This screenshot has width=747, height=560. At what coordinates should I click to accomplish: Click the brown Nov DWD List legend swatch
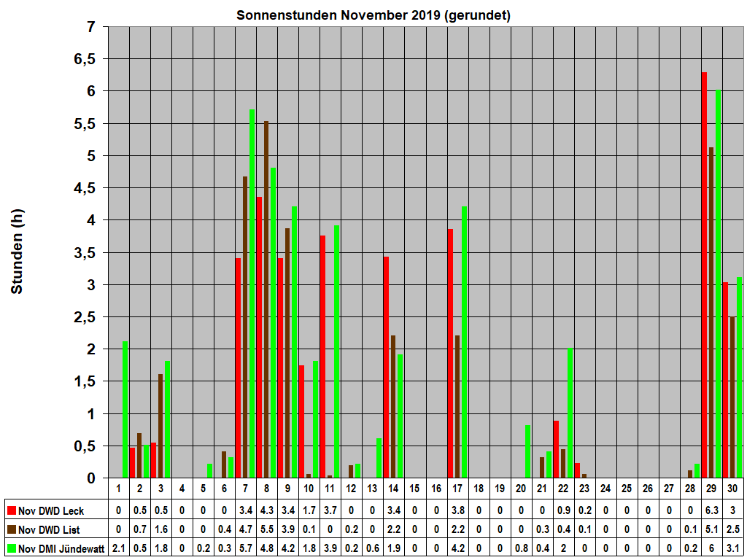(12, 529)
